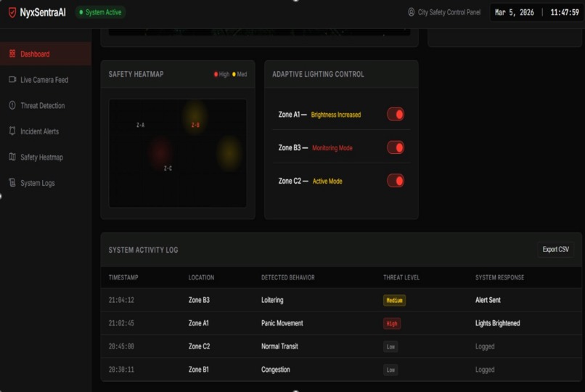
Task: Click the SYSTEM RESPONSE column header
Action: (499, 277)
